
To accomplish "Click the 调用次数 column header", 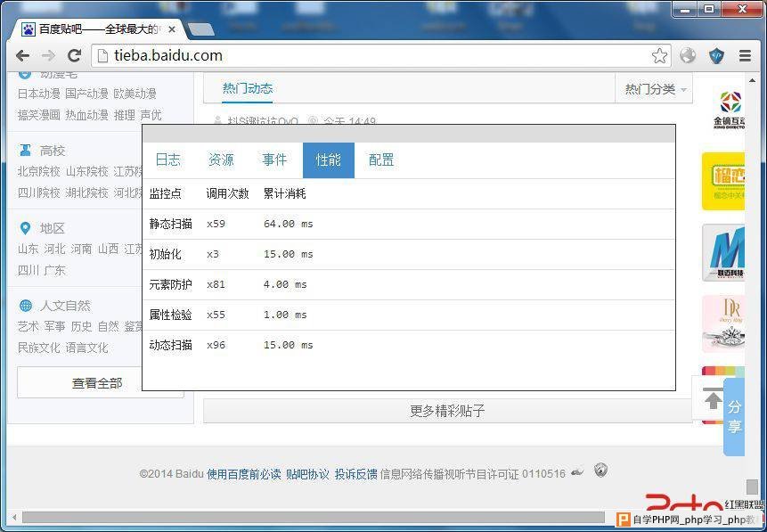I will tap(227, 193).
